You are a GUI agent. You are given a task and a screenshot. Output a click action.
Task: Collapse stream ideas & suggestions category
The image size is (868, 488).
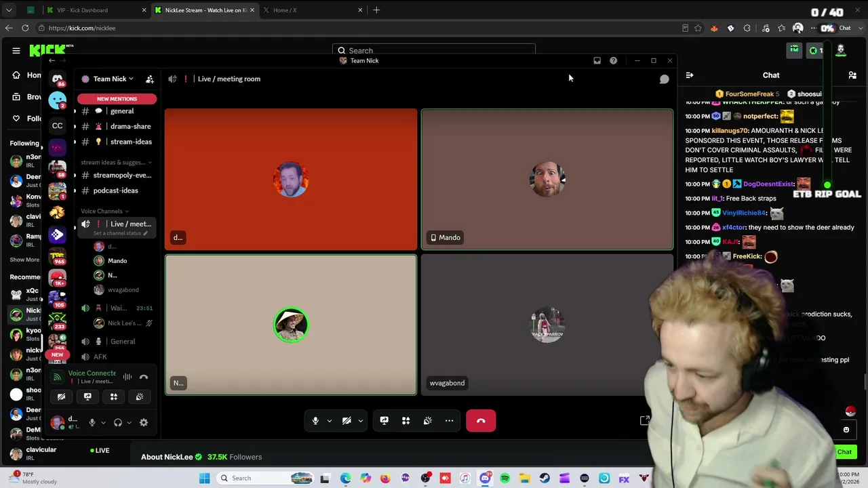(116, 163)
